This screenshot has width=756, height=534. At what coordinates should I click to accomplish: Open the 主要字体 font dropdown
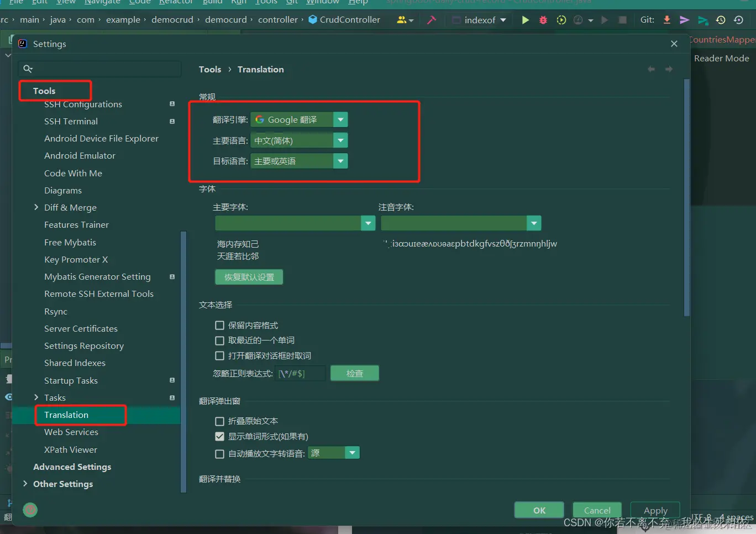coord(295,223)
